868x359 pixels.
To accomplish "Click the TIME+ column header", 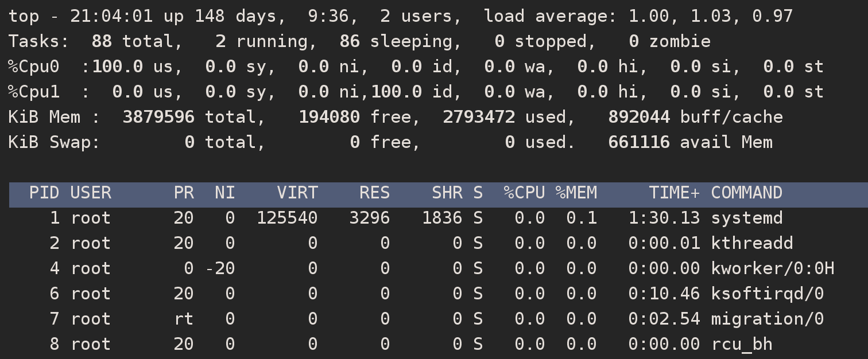I will pos(674,193).
